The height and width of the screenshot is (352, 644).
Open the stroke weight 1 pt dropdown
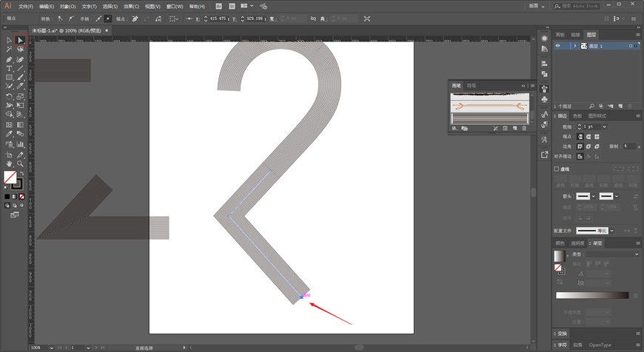click(604, 126)
